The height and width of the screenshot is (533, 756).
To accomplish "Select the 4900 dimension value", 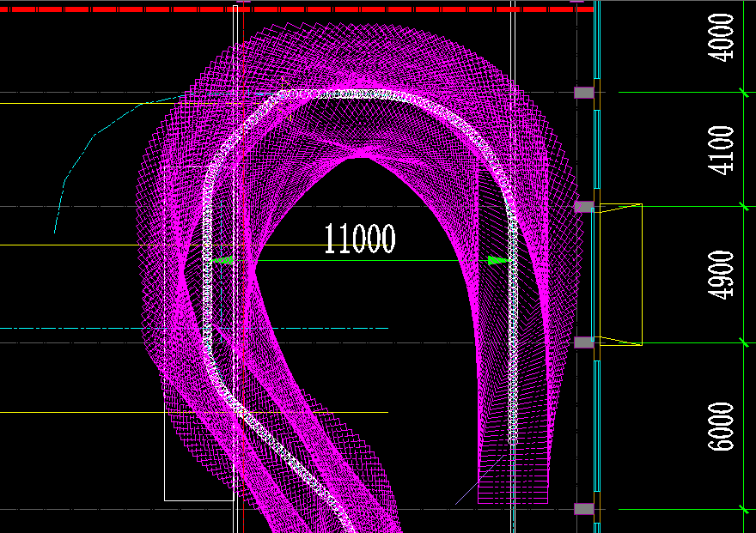I will coord(721,275).
